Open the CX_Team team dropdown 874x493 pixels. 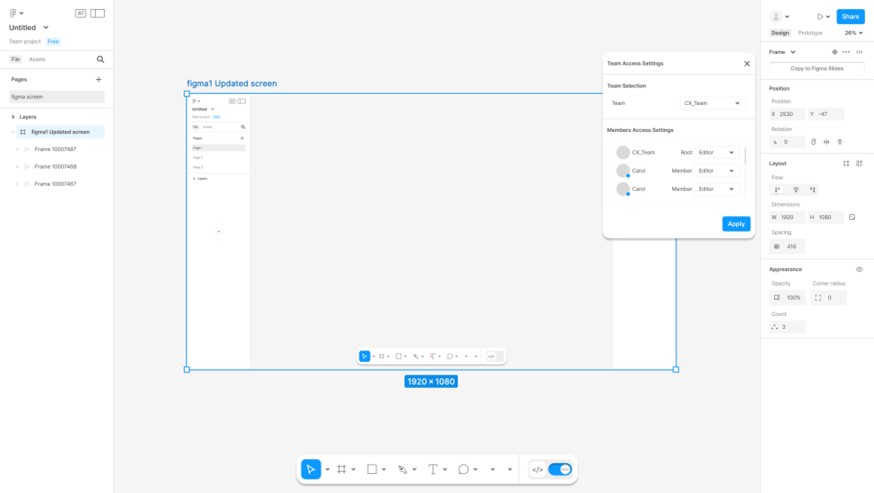[x=712, y=103]
